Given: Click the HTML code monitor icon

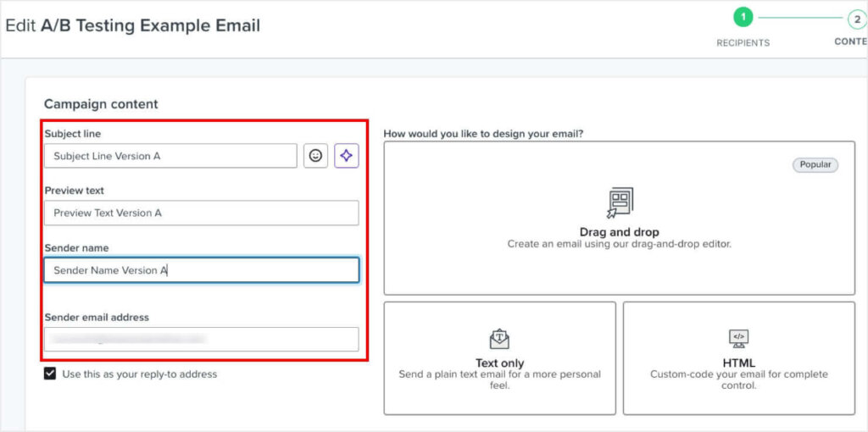Looking at the screenshot, I should point(738,339).
